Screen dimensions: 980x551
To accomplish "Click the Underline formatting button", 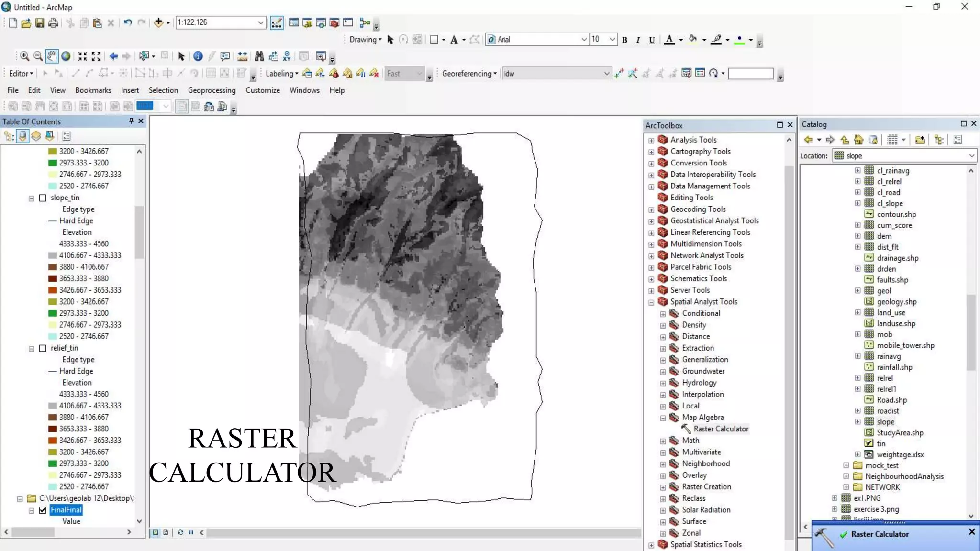I will click(651, 40).
